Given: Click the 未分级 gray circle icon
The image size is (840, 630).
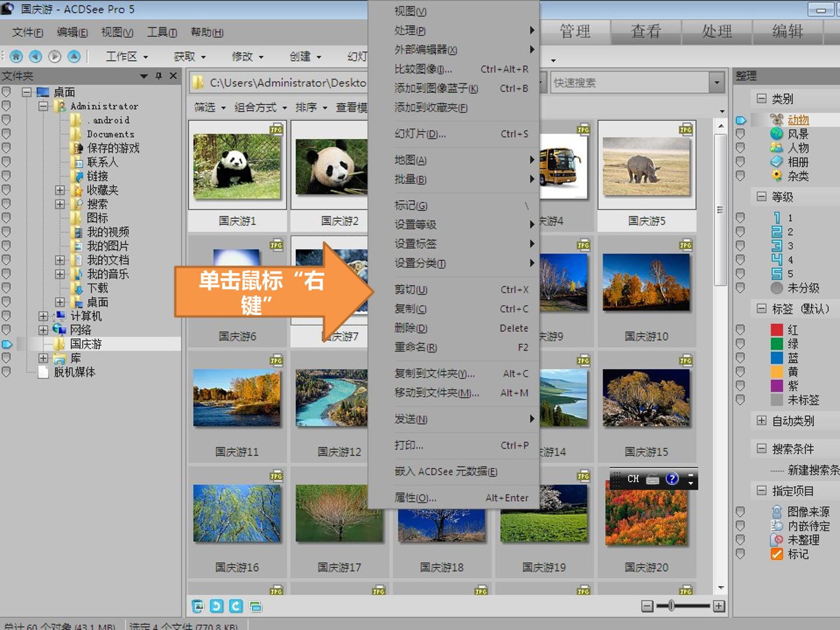Looking at the screenshot, I should [776, 288].
